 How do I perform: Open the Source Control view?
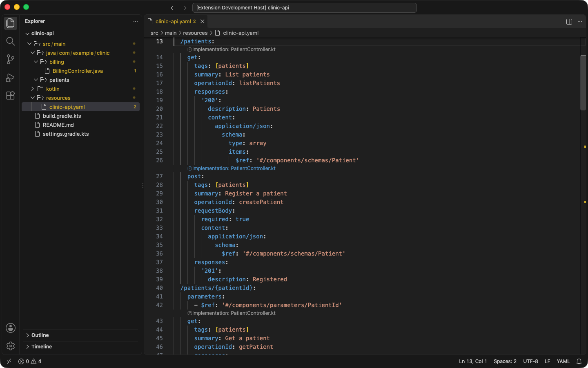(11, 59)
